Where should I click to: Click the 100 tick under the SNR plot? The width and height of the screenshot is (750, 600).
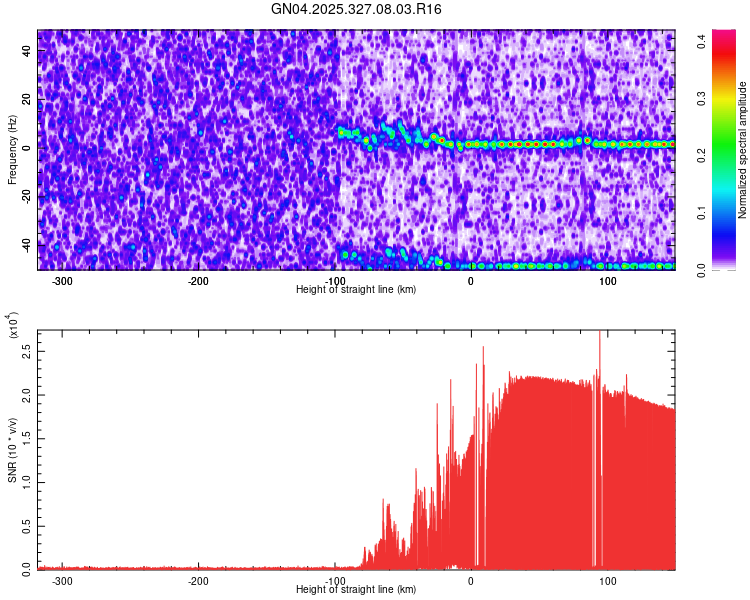(607, 580)
